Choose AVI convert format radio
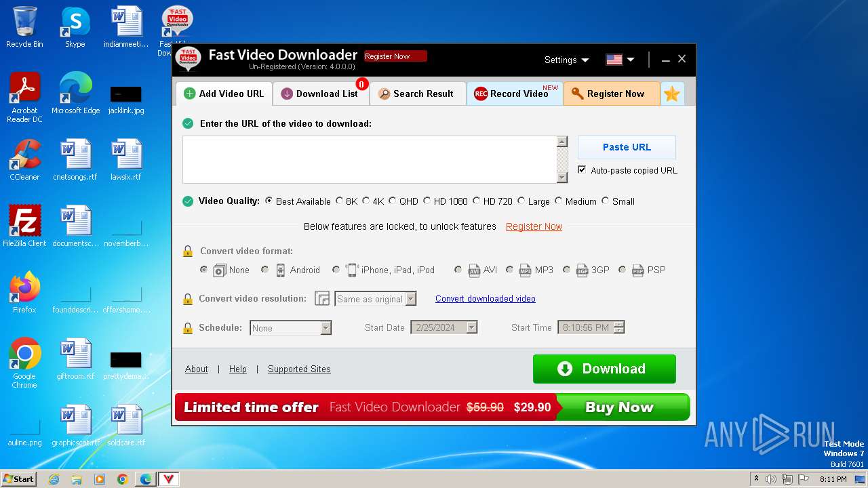The height and width of the screenshot is (488, 868). tap(458, 270)
